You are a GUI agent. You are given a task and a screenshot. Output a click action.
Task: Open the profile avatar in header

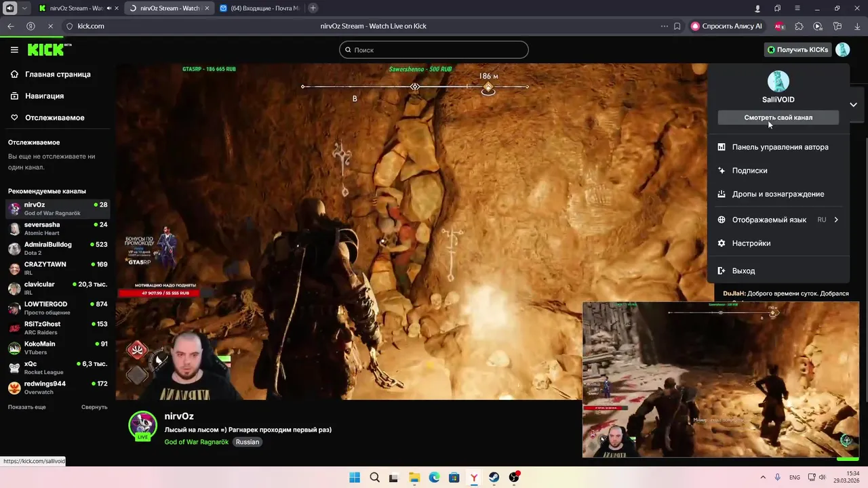click(x=842, y=49)
